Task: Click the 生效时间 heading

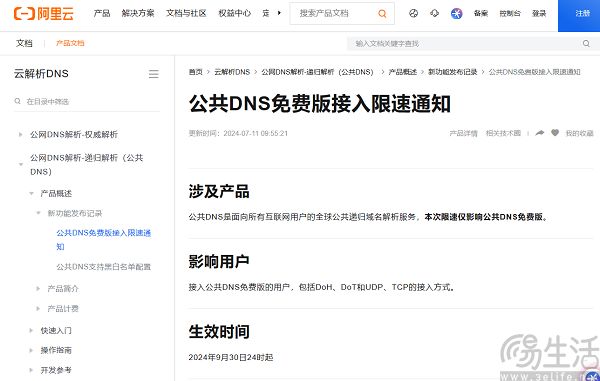Action: point(219,332)
